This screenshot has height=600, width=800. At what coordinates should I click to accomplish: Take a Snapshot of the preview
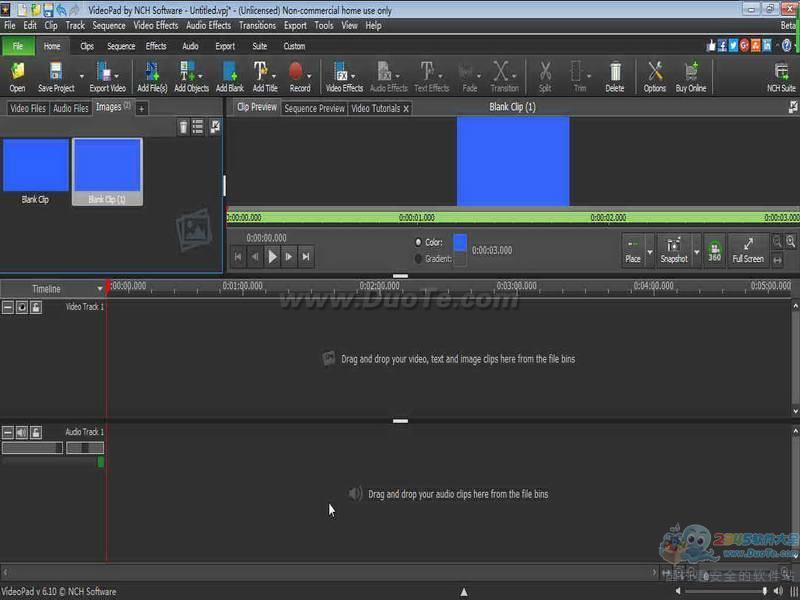(674, 250)
